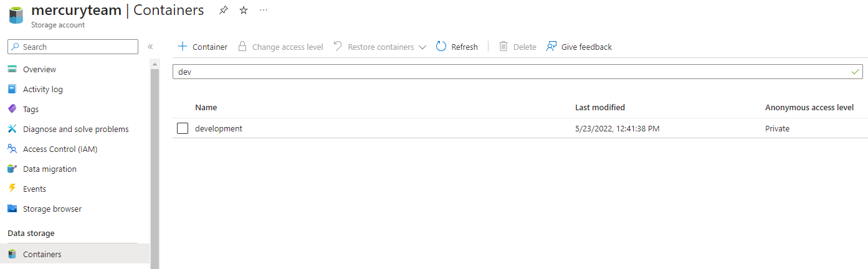Collapse the sidebar with double chevron
868x269 pixels.
150,47
